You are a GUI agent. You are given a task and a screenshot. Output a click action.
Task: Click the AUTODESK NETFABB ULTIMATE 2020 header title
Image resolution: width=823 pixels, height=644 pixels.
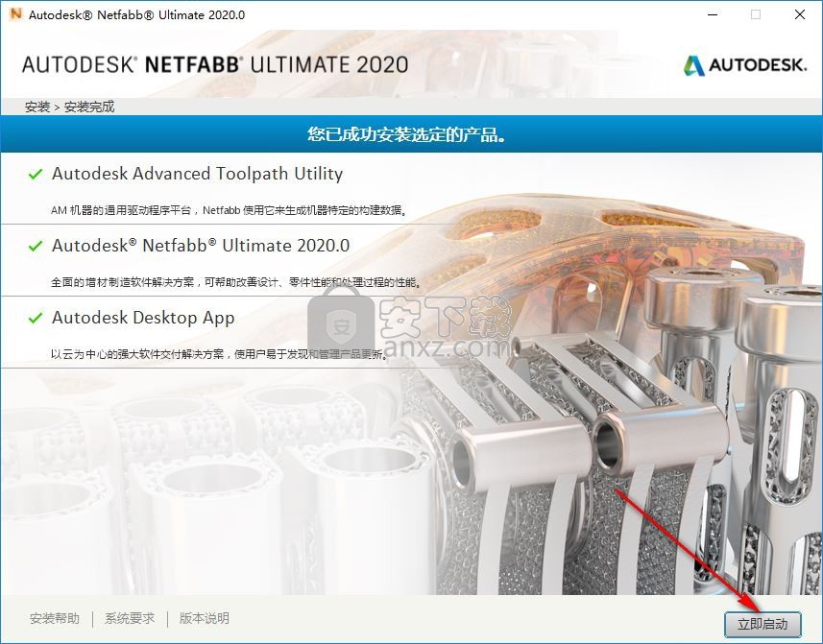[215, 64]
